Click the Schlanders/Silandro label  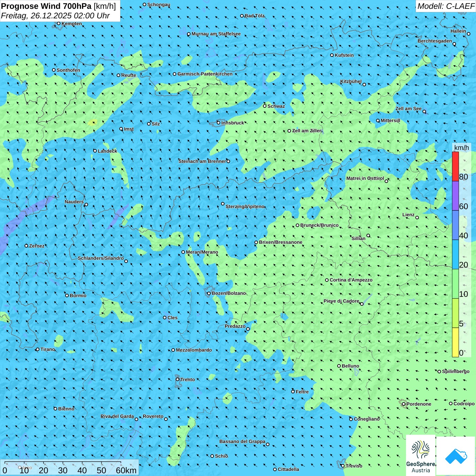101,258
